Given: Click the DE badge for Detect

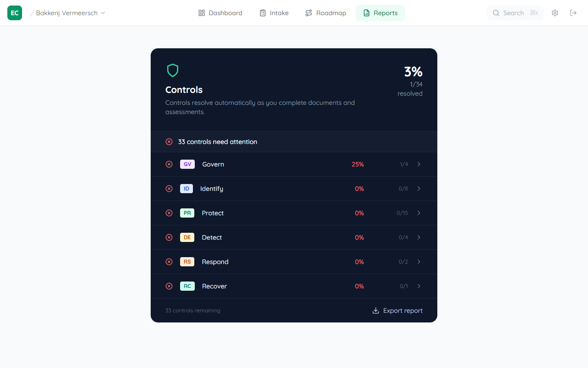Looking at the screenshot, I should click(x=187, y=237).
